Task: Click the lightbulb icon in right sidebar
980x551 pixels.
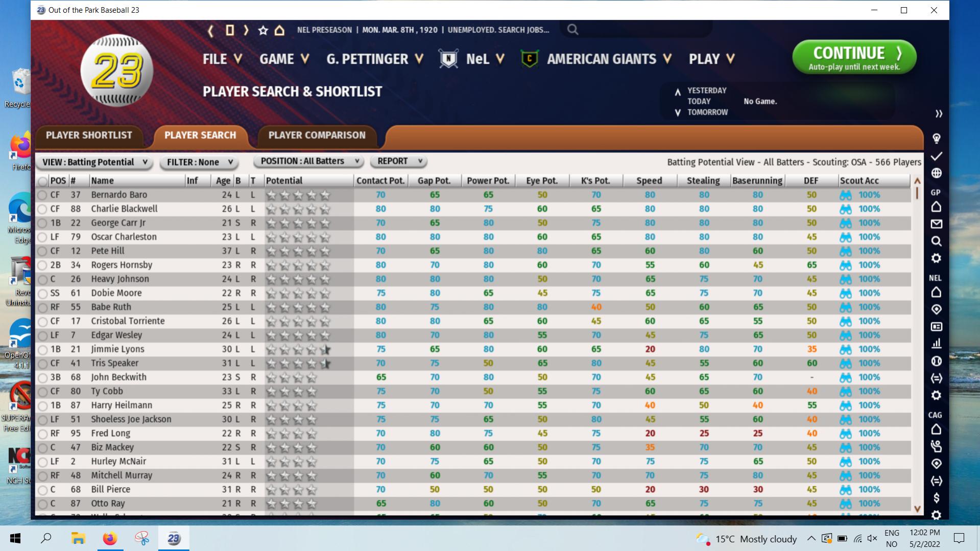Action: (936, 138)
